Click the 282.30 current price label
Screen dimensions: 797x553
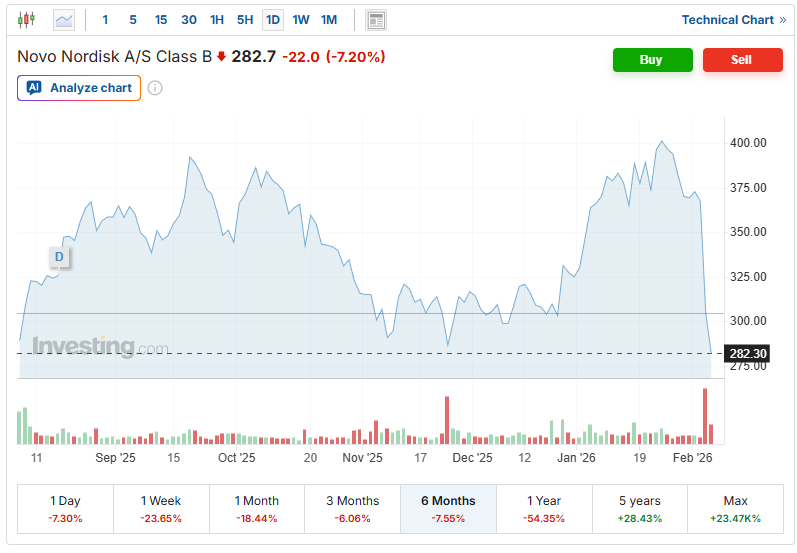point(748,354)
